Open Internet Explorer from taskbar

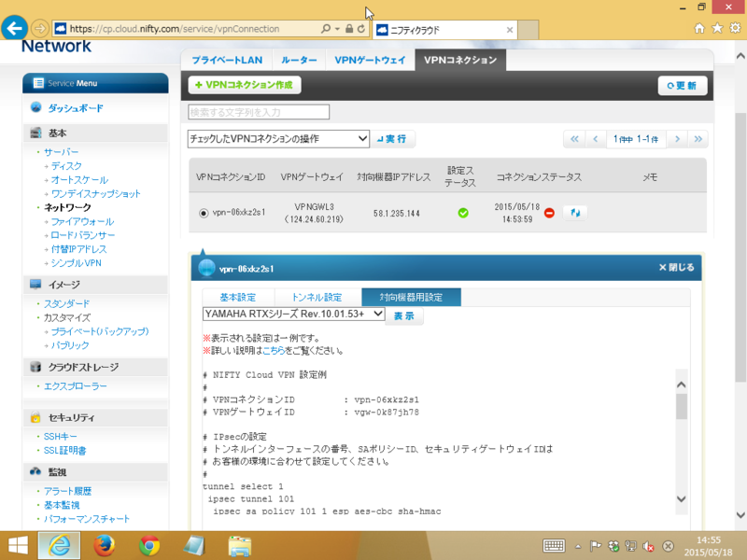coord(59,546)
